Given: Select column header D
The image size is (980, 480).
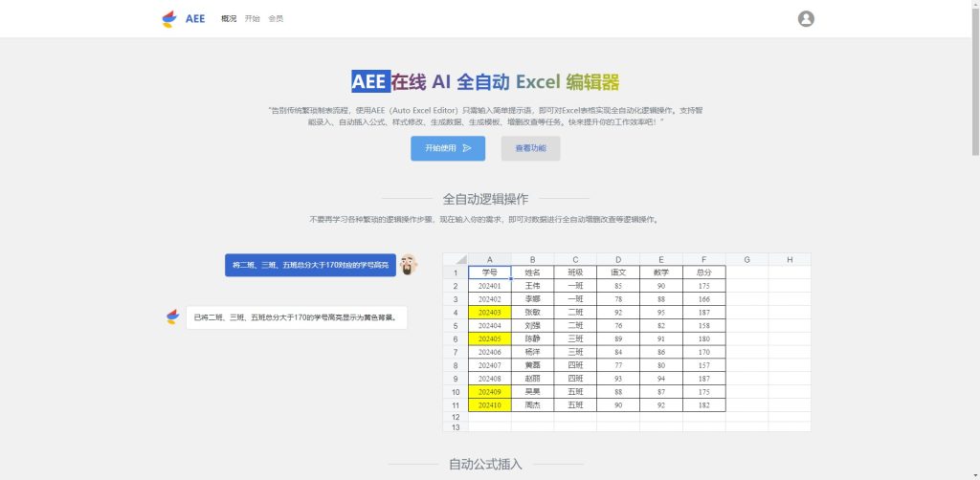Looking at the screenshot, I should click(618, 259).
